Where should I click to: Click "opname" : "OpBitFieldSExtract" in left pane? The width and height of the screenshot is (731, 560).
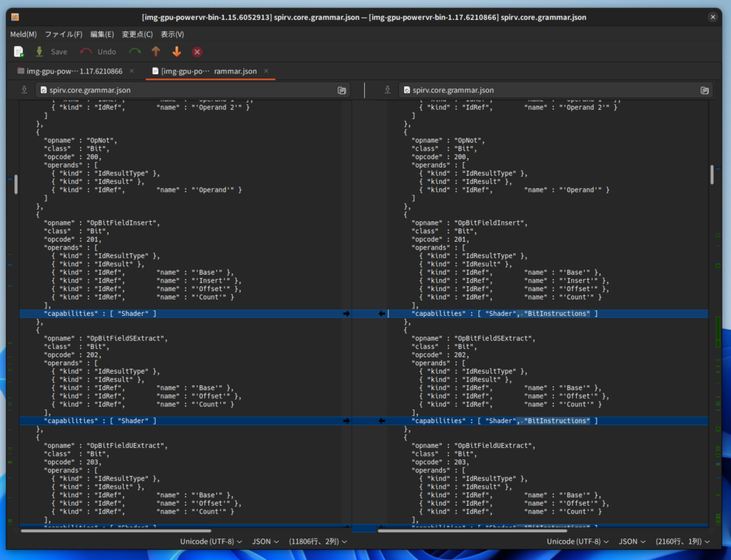click(x=106, y=338)
